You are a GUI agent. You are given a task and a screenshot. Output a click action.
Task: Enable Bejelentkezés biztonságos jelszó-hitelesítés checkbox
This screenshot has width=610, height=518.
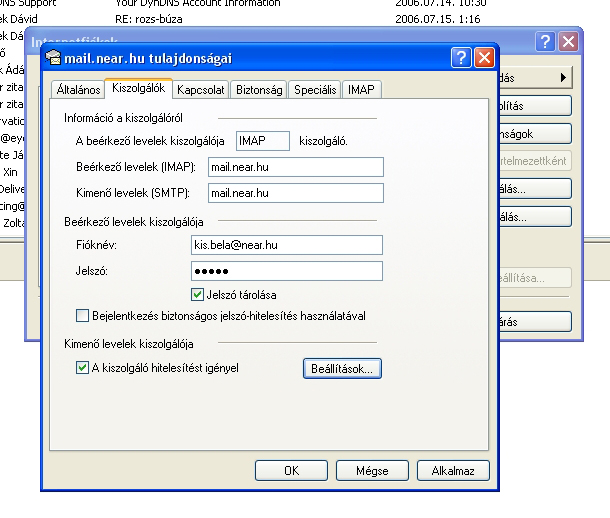83,316
